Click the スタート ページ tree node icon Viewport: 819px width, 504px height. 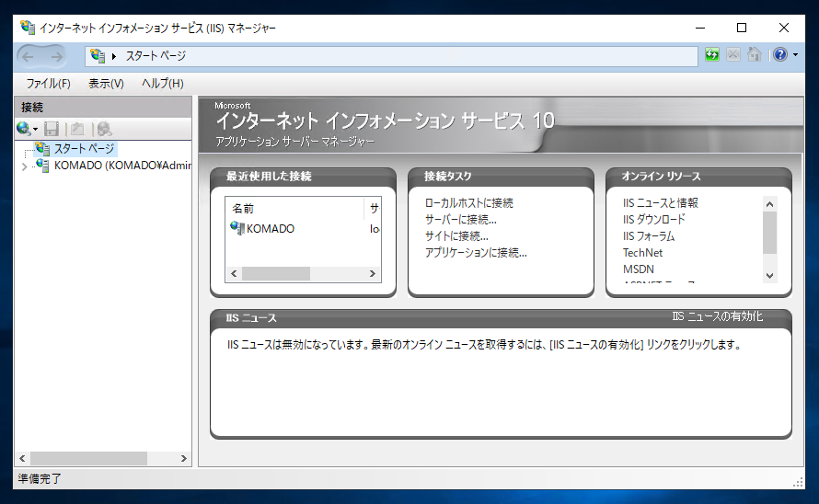[x=42, y=148]
